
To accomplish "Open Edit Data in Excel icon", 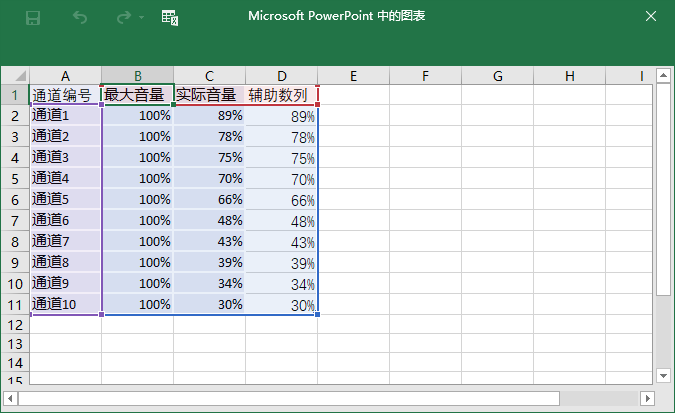I will tap(170, 18).
